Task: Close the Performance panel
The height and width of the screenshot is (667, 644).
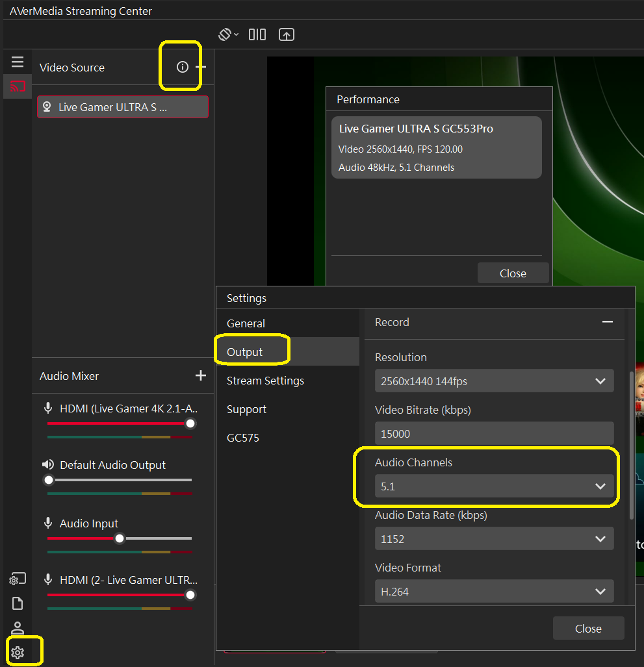Action: [x=513, y=273]
